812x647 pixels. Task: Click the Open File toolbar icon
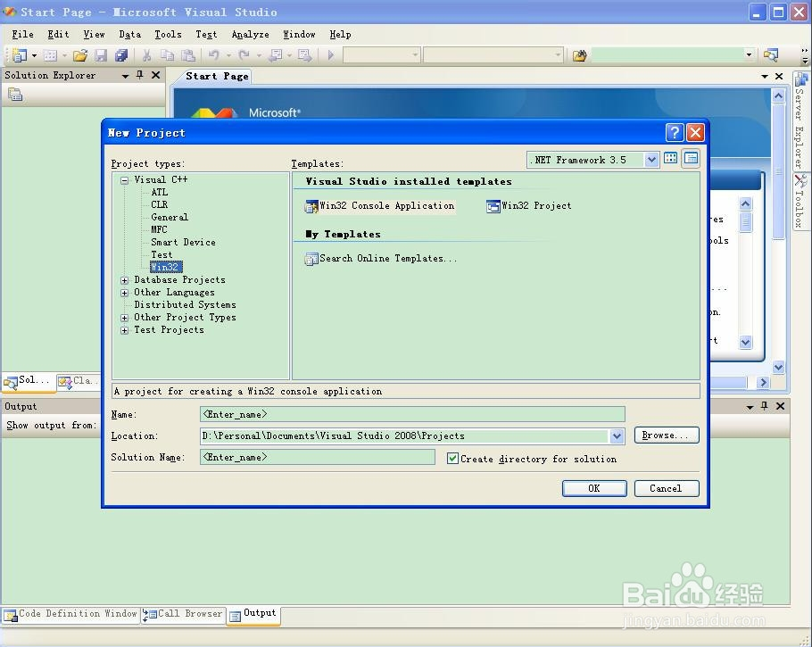pyautogui.click(x=80, y=55)
